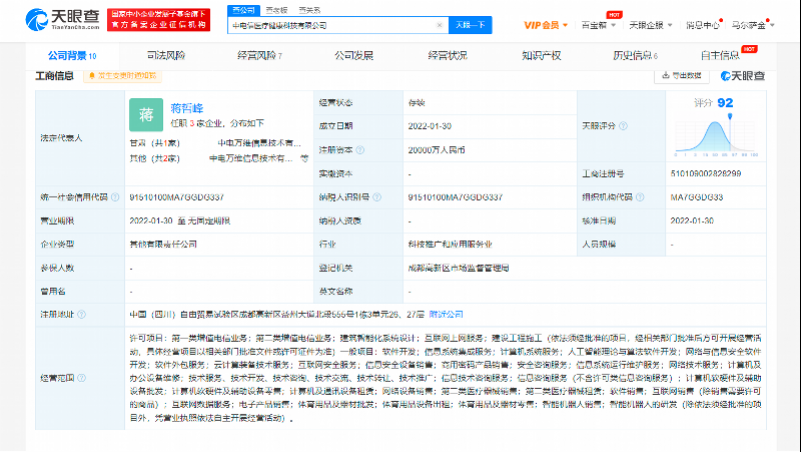Expand the 天眼企服 menu
The width and height of the screenshot is (801, 452).
click(651, 25)
